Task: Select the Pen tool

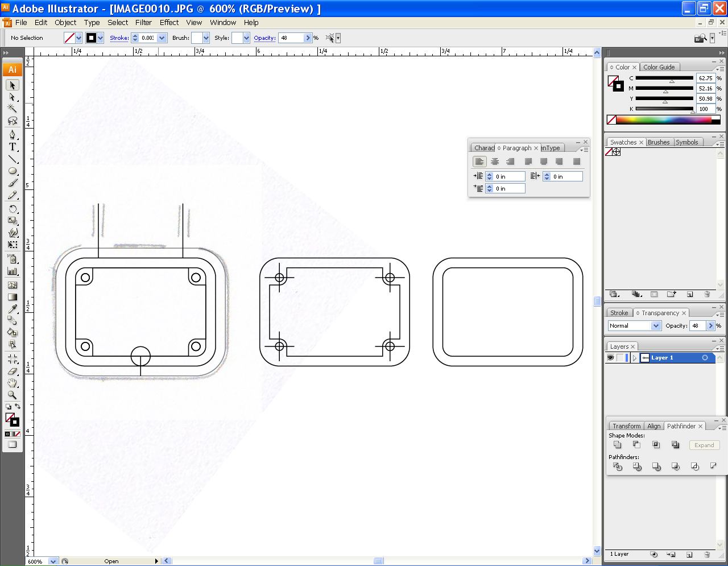Action: (12, 135)
